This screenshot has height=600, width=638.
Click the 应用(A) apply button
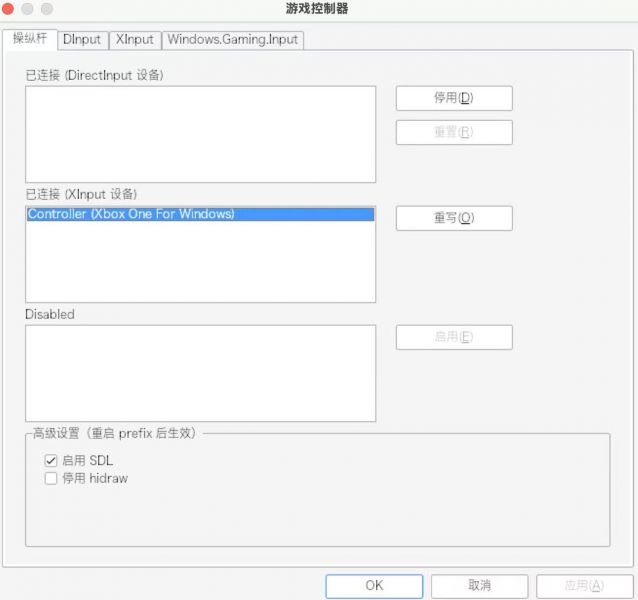tap(585, 586)
